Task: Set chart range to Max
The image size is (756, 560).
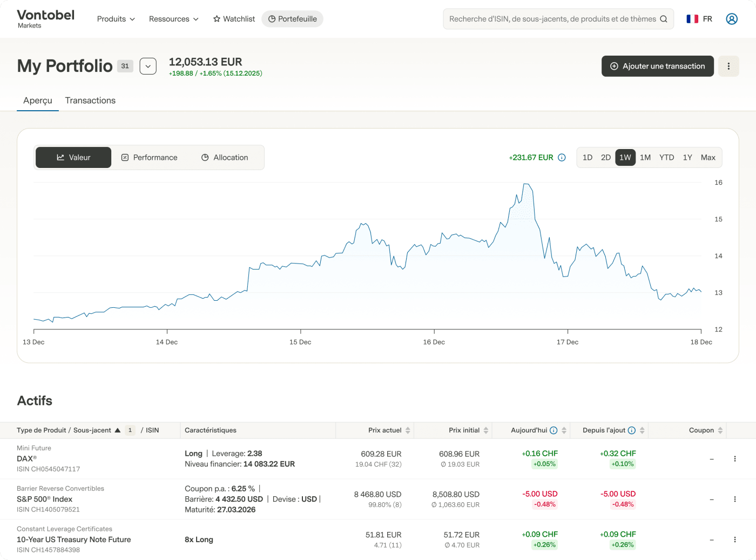Action: pyautogui.click(x=708, y=158)
